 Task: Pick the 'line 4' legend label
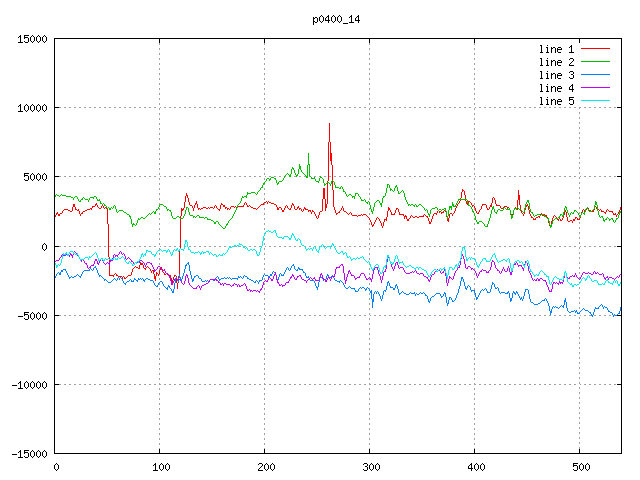557,88
